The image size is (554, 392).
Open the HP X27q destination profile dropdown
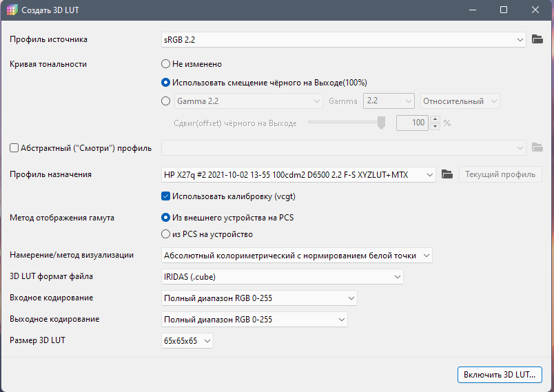click(298, 174)
